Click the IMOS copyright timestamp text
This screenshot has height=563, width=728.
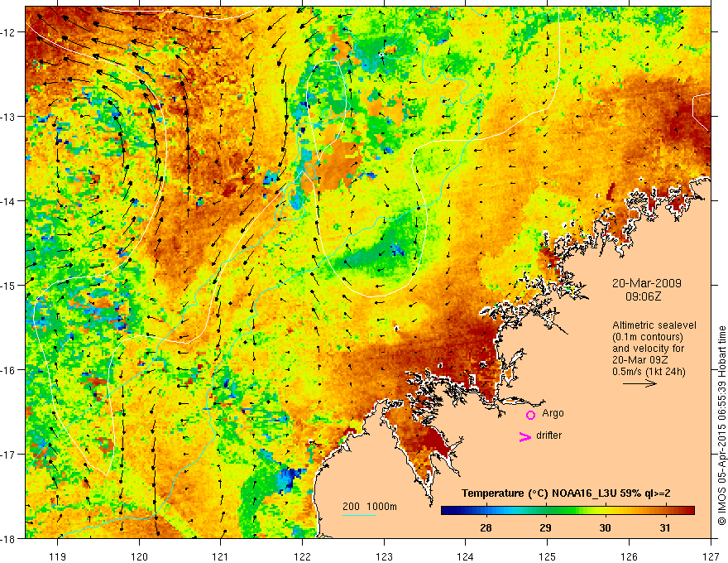(721, 426)
